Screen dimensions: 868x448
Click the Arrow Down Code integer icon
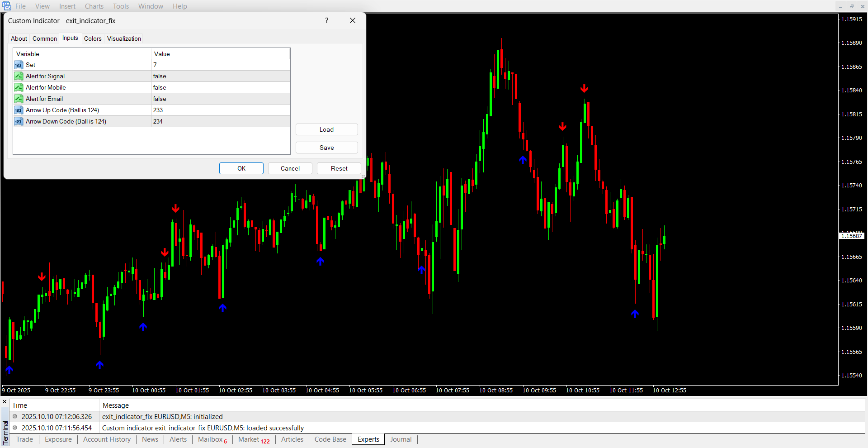coord(19,122)
